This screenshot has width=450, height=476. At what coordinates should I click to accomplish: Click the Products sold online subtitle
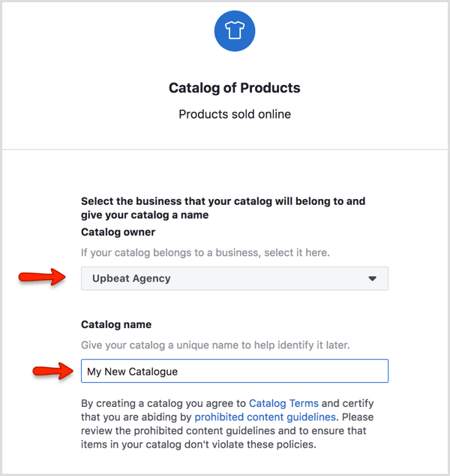(x=234, y=114)
